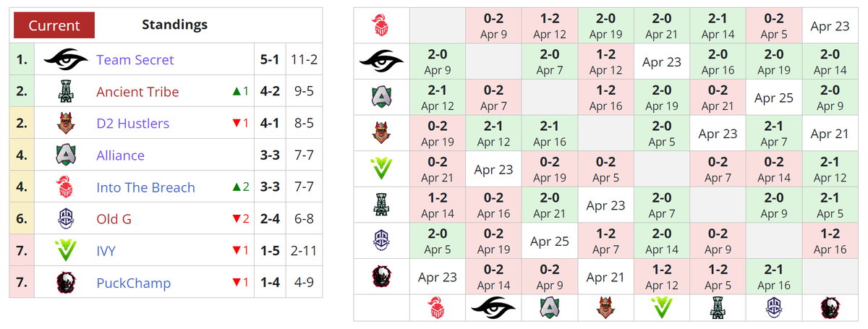Click the PuckChamp logo in standings

(x=66, y=282)
